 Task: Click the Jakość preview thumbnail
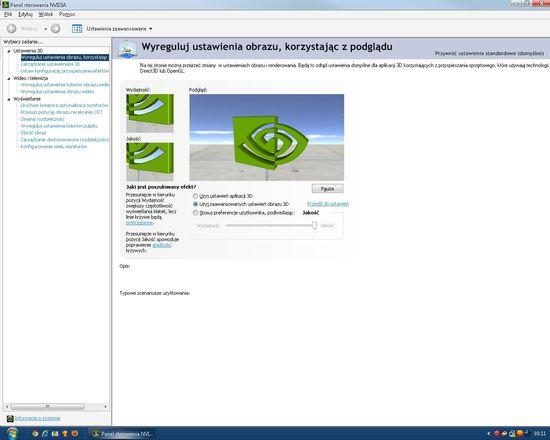[x=150, y=161]
